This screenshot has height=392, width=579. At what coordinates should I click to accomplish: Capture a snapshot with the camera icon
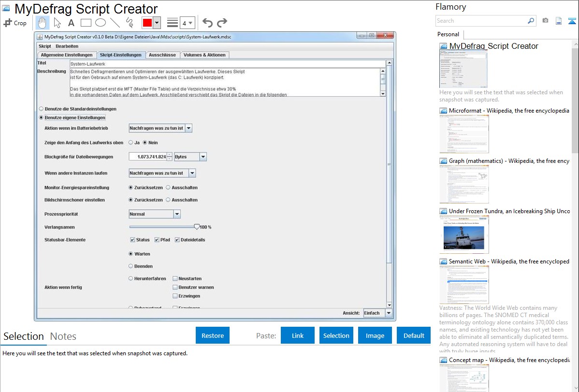[545, 21]
